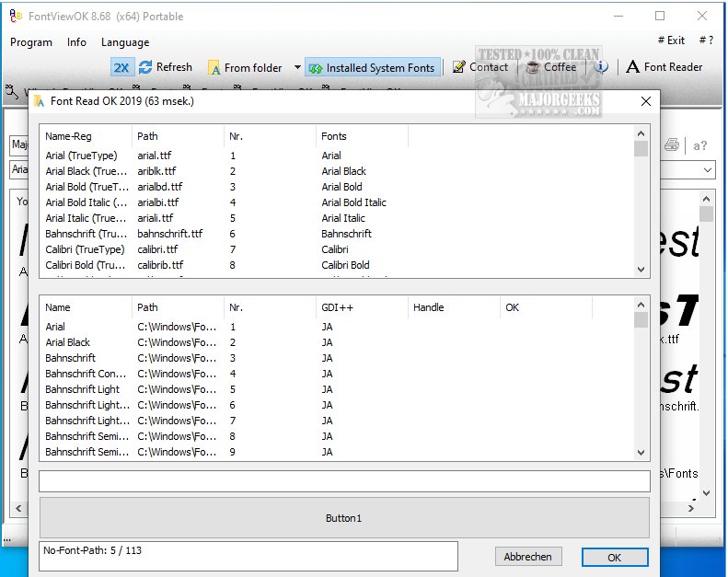Image resolution: width=728 pixels, height=577 pixels.
Task: Click main window scroll left arrow
Action: pos(18,508)
